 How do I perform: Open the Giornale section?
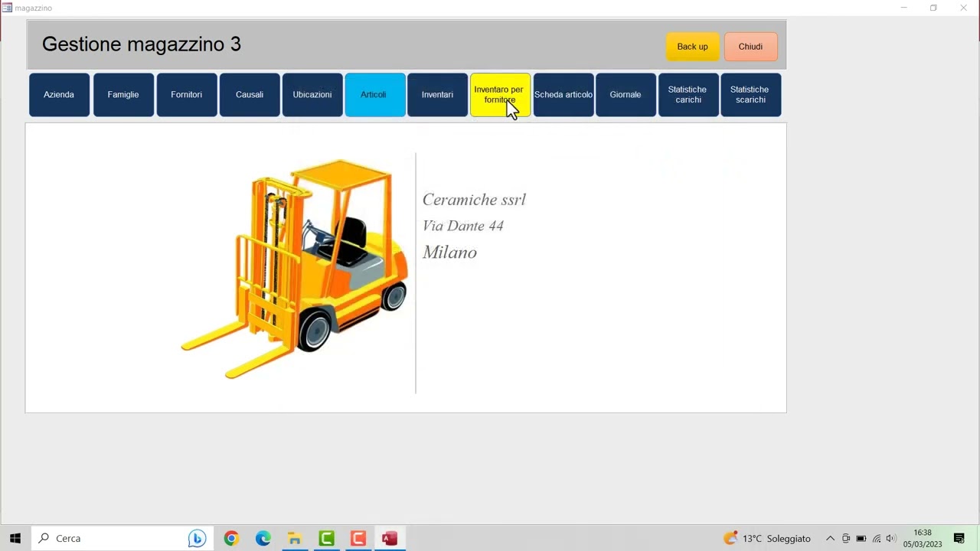pos(626,95)
